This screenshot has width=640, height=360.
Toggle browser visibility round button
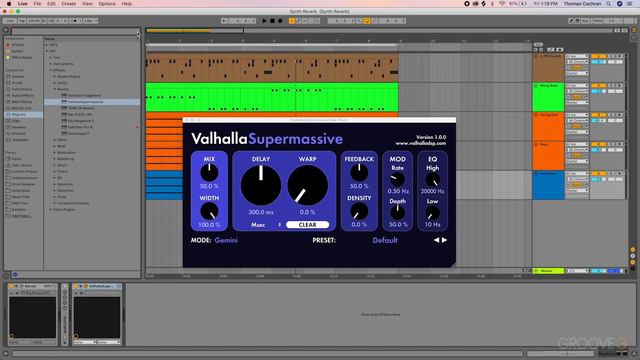[6, 30]
